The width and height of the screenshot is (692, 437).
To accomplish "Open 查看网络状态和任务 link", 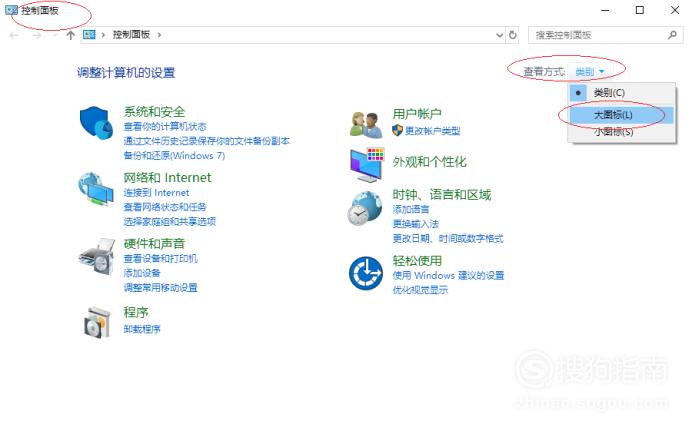I will [165, 207].
